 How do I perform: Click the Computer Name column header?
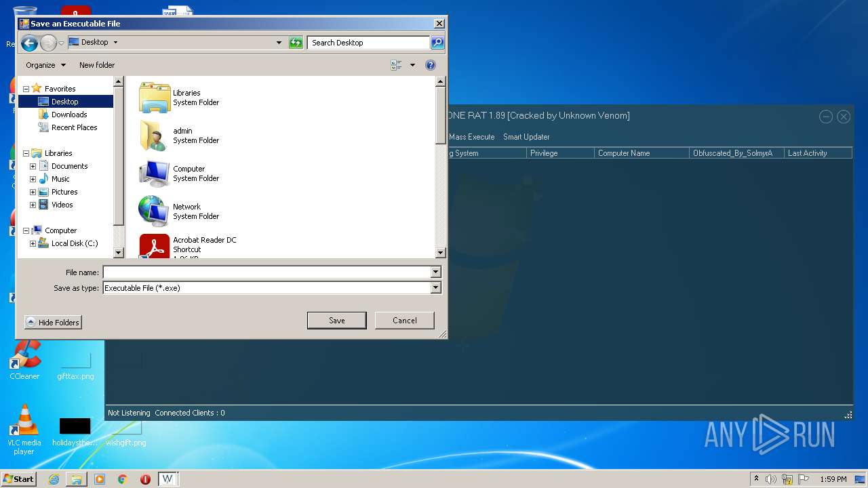[x=642, y=153]
